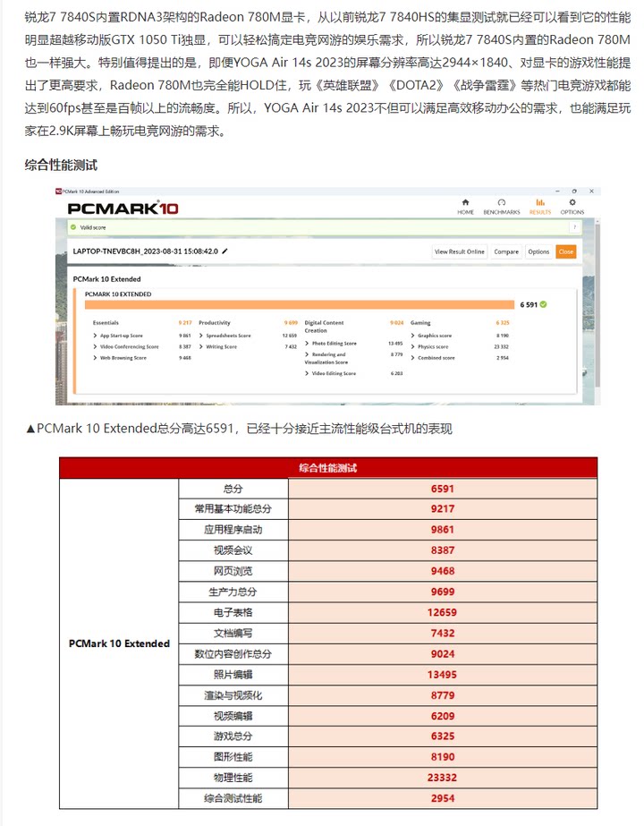
Task: Click the 综合测试性能 table cell
Action: click(x=233, y=798)
